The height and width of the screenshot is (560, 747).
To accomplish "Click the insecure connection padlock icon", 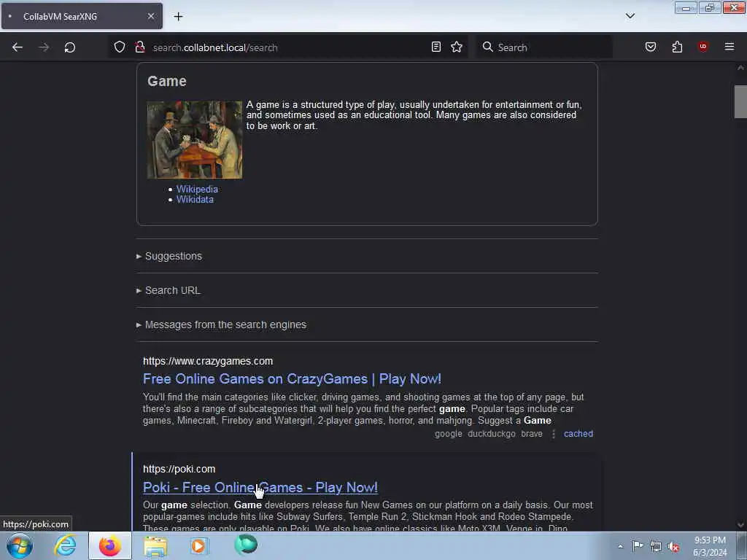I will (x=139, y=47).
